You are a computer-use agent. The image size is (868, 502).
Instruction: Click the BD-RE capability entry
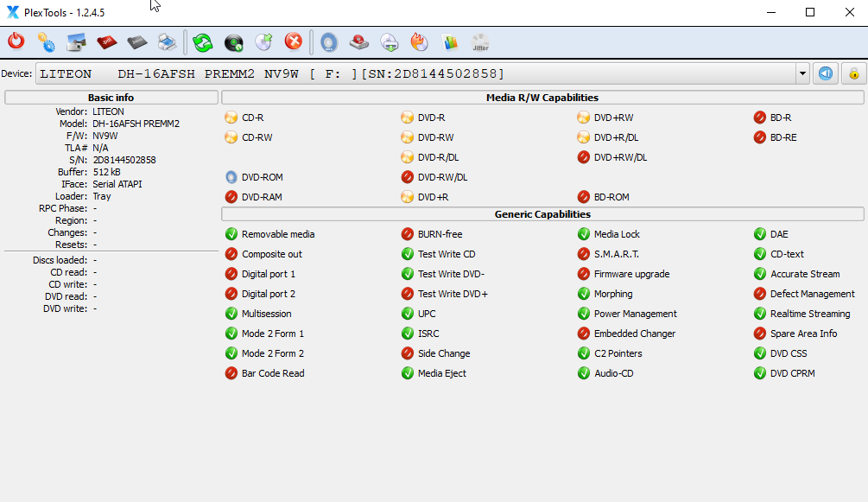[775, 137]
